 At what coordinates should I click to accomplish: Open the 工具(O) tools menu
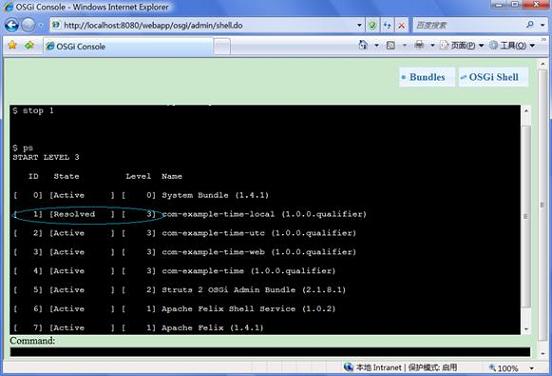513,45
